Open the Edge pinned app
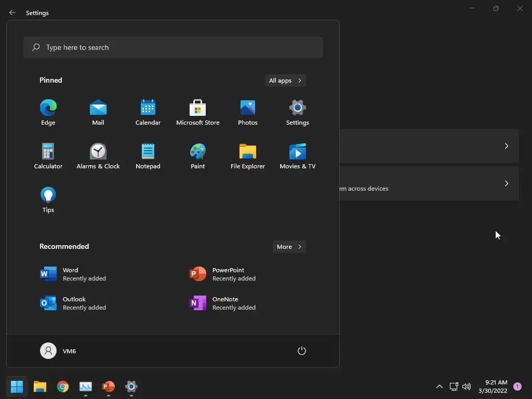The image size is (532, 399). pyautogui.click(x=48, y=113)
